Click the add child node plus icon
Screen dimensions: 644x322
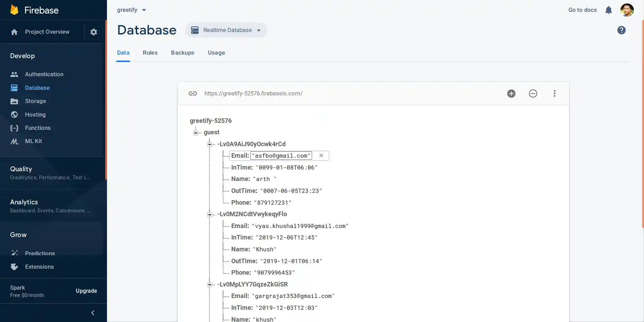click(511, 93)
